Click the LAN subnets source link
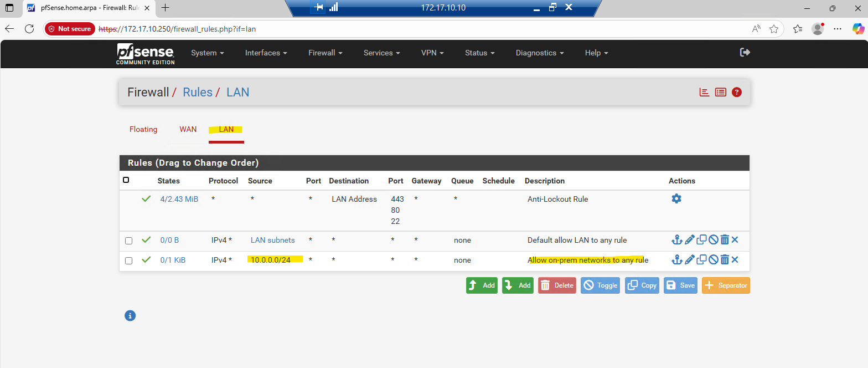 [x=273, y=240]
